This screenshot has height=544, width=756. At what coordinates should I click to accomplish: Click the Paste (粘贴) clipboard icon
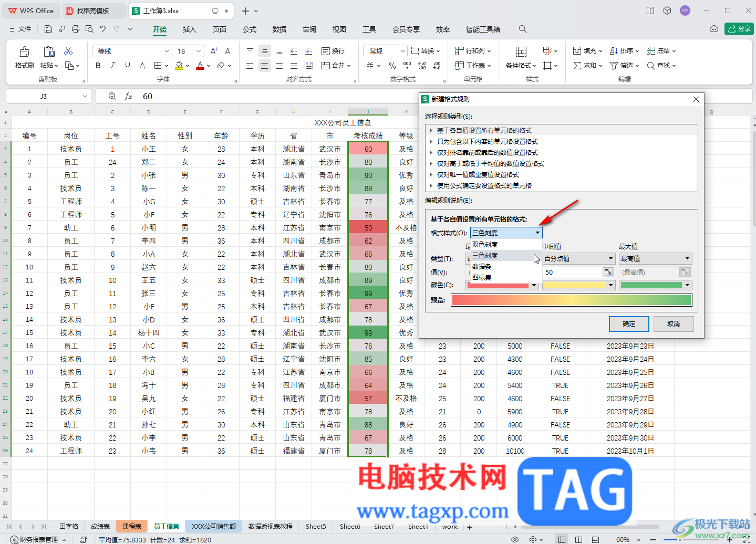[49, 51]
